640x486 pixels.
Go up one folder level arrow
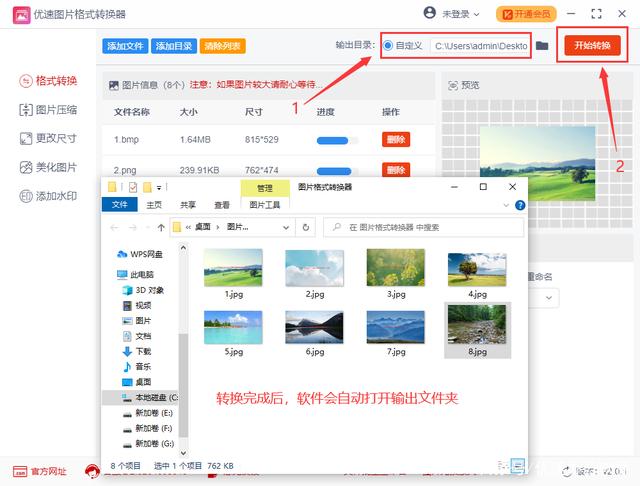tap(161, 228)
